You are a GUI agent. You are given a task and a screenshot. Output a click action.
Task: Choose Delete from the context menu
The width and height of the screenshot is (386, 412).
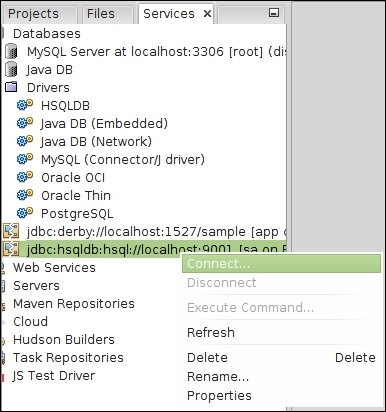point(281,357)
